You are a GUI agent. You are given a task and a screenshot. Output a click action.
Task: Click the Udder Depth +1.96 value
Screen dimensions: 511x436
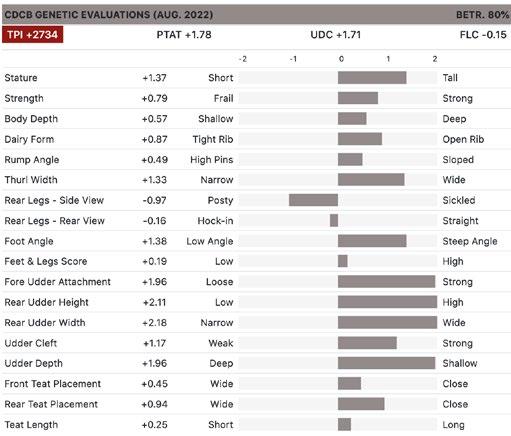coord(154,363)
